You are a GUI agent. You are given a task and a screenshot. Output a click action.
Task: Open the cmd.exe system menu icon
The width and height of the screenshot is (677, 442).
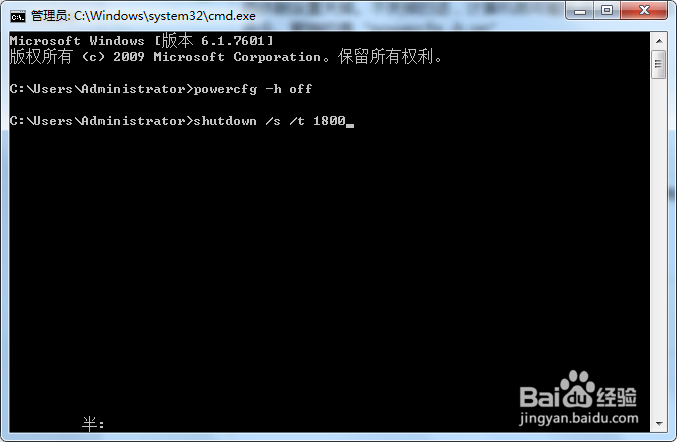tap(18, 16)
